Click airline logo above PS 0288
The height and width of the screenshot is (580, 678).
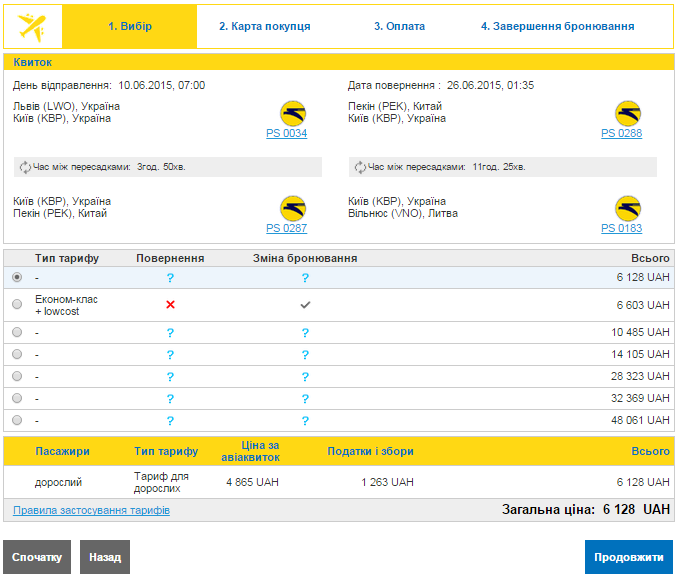tap(628, 113)
